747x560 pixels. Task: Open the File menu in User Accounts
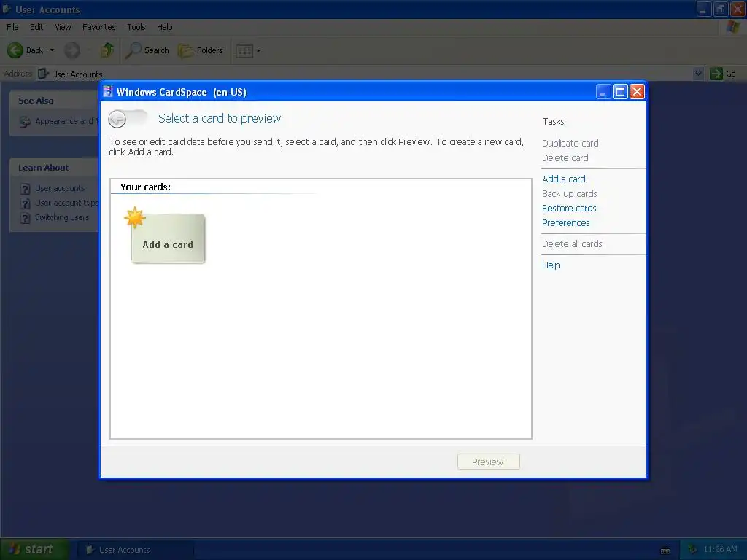click(x=12, y=27)
